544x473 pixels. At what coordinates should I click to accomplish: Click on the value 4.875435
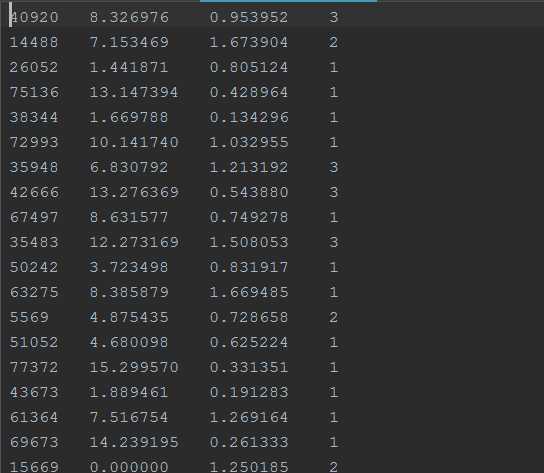pyautogui.click(x=129, y=317)
